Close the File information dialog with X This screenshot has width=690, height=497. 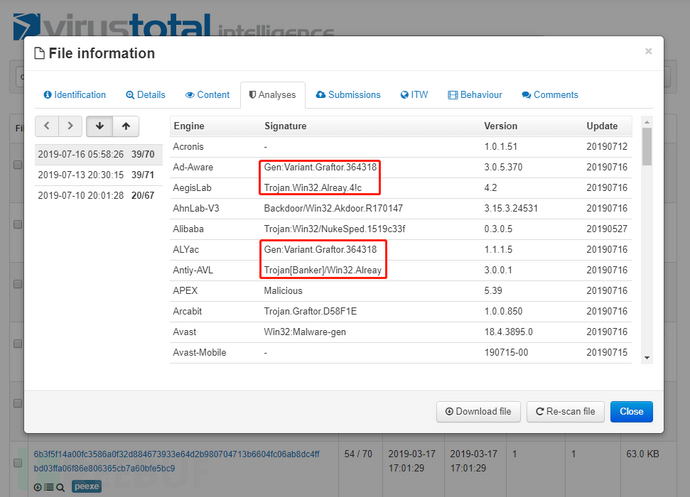point(648,51)
